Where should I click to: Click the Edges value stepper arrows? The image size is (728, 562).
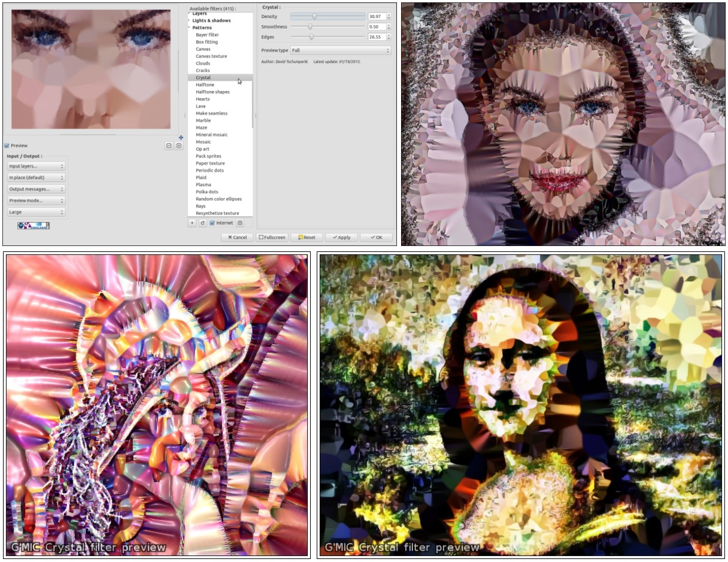(389, 37)
